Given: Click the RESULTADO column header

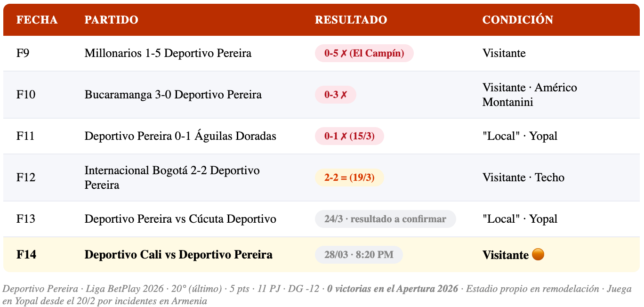Looking at the screenshot, I should point(351,20).
